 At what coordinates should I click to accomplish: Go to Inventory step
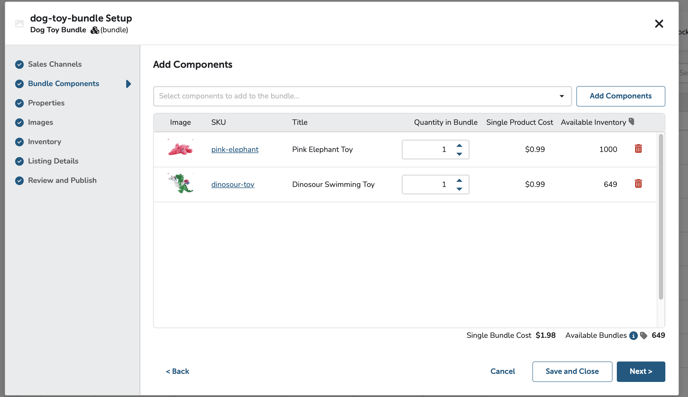(x=44, y=141)
